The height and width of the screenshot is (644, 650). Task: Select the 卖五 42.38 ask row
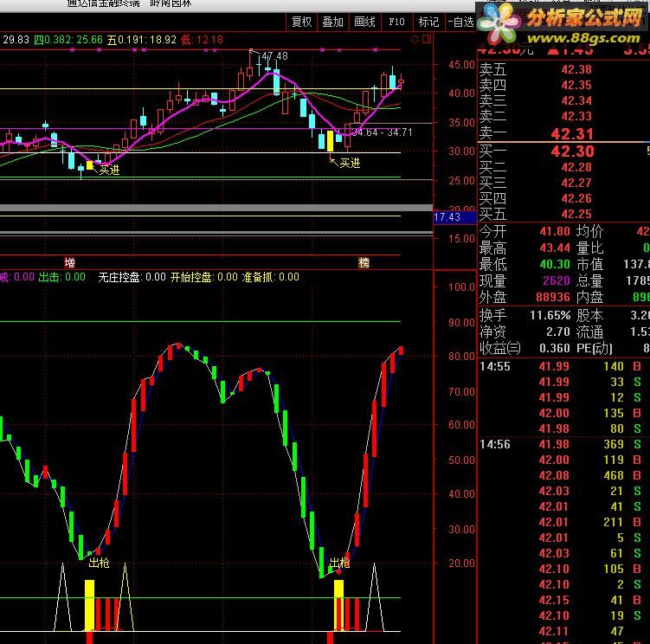pyautogui.click(x=563, y=69)
